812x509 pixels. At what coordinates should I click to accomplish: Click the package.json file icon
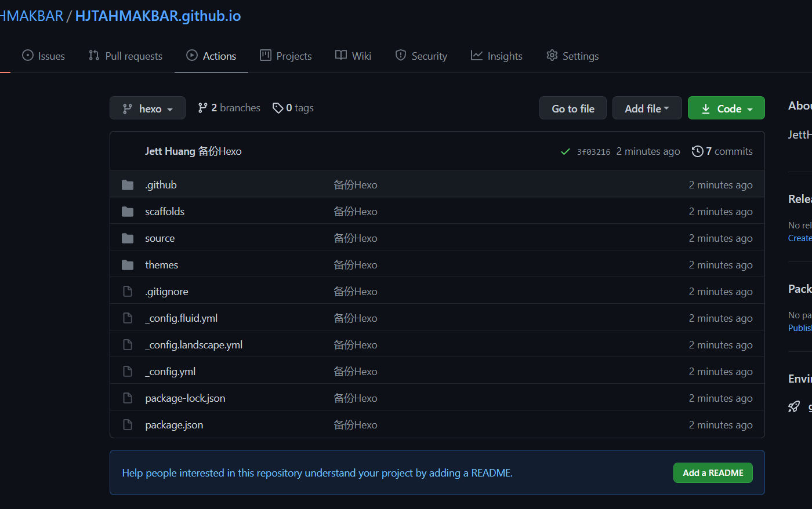click(x=128, y=425)
